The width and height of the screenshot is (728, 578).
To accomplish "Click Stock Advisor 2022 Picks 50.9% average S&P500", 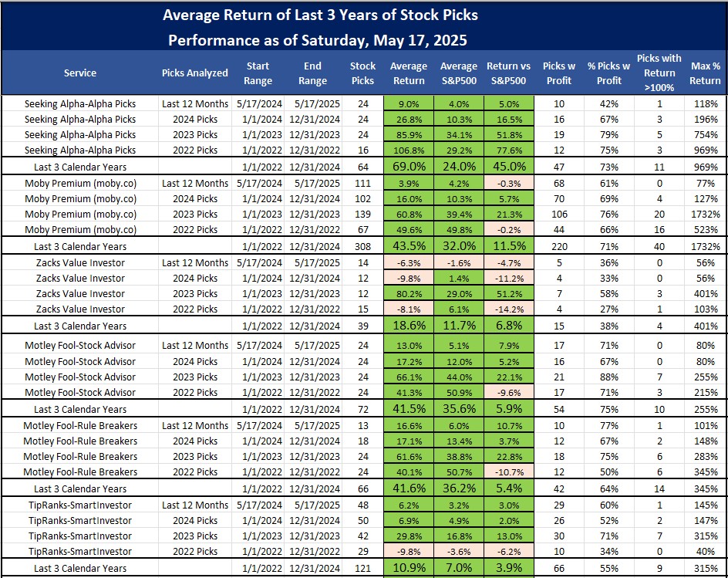I will [459, 393].
